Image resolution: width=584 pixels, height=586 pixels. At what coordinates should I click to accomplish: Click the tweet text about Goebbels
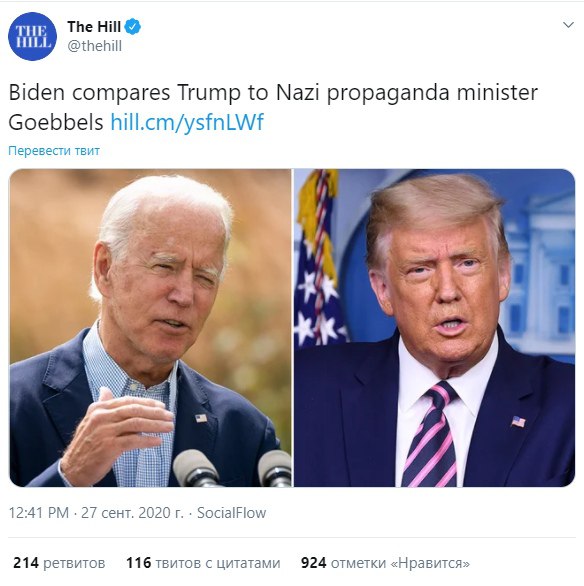[x=273, y=107]
